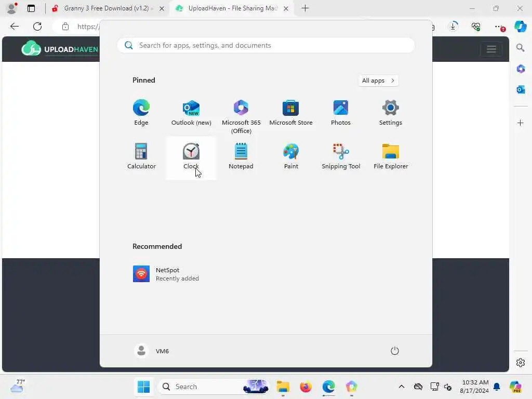Open Microsoft Store from Start menu

[x=291, y=113]
